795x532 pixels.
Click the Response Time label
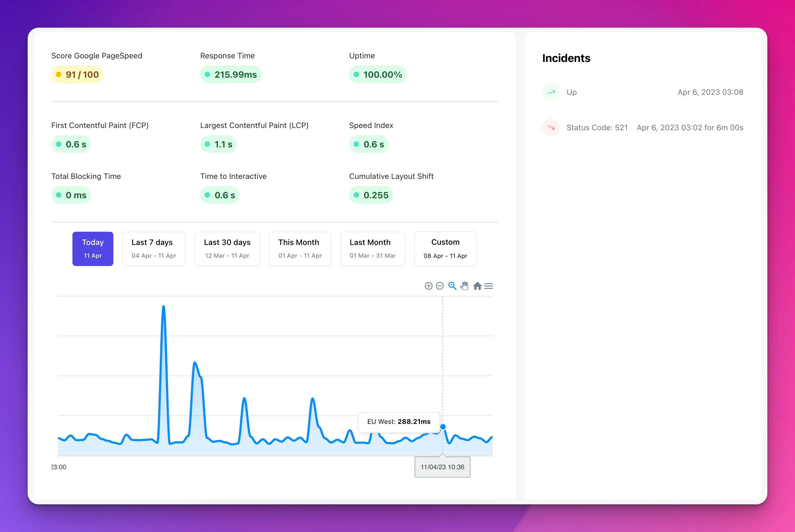pyautogui.click(x=227, y=56)
